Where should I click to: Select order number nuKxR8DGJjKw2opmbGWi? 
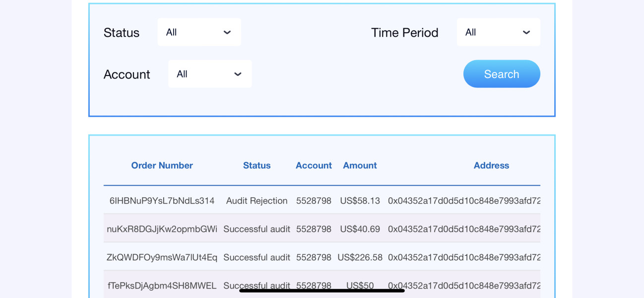tap(162, 229)
